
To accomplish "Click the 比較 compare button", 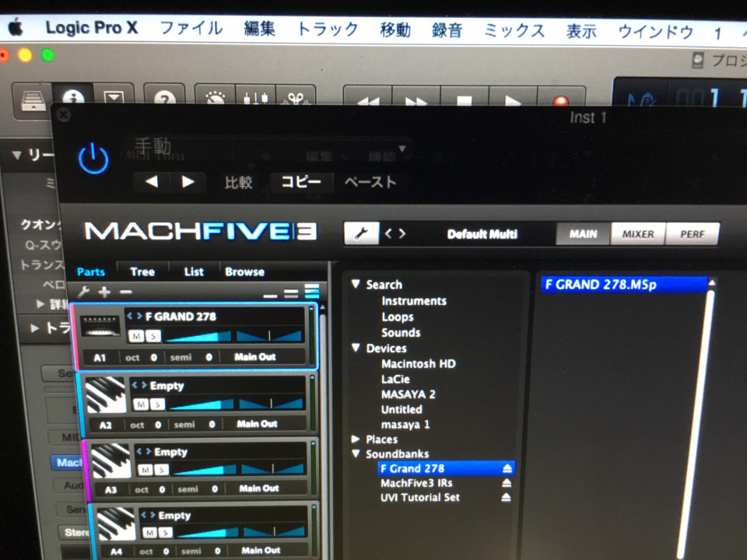I will tap(238, 182).
